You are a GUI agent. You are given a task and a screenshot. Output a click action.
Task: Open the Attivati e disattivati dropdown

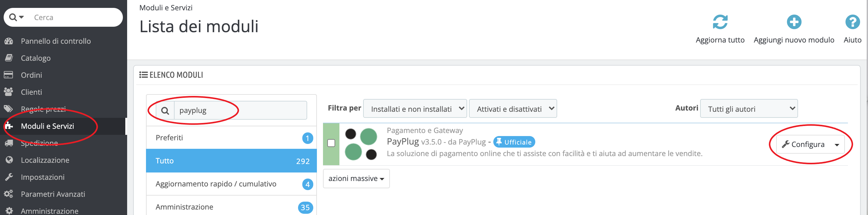coord(512,109)
